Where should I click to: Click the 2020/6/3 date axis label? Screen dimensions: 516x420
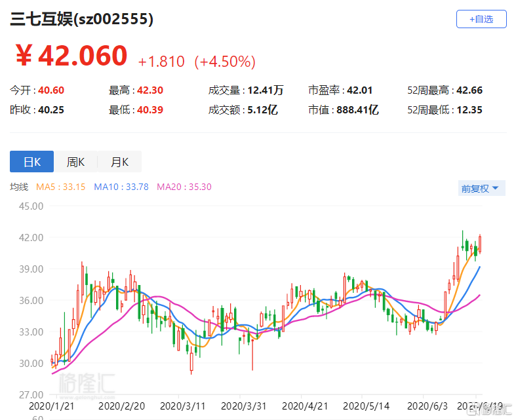coord(427,406)
